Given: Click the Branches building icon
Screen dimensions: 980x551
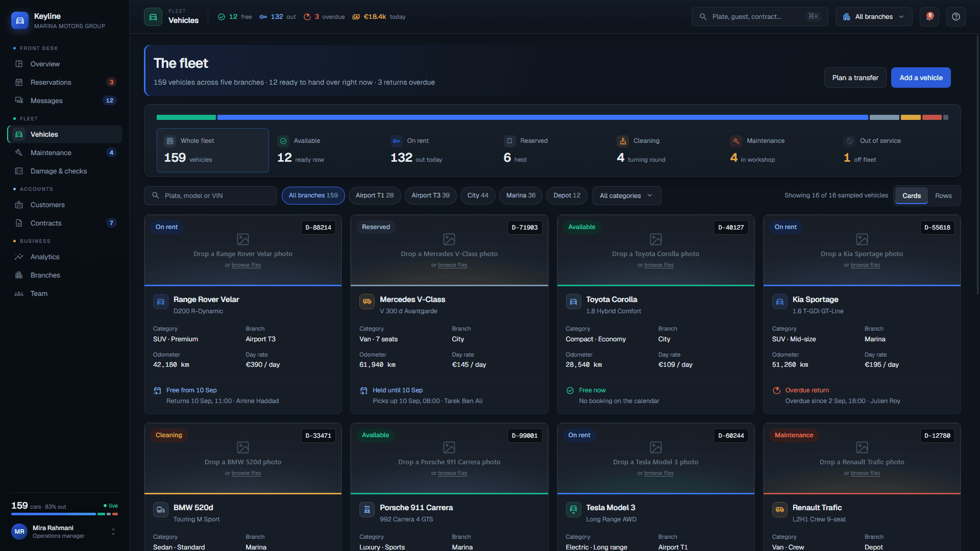Looking at the screenshot, I should click(19, 275).
